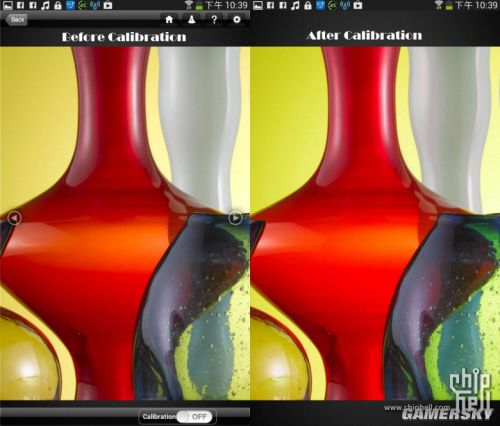Open settings gear icon
The height and width of the screenshot is (426, 500).
pyautogui.click(x=237, y=20)
